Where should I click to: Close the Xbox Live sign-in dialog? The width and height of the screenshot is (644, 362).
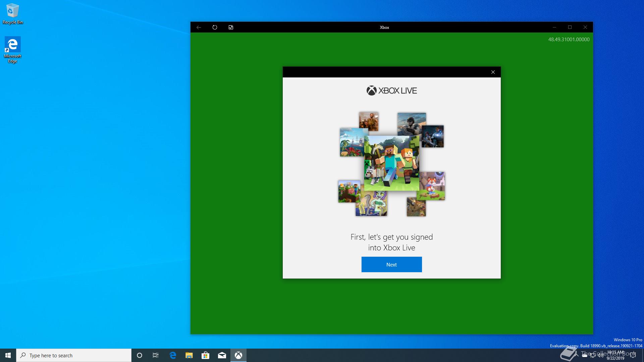pos(493,72)
